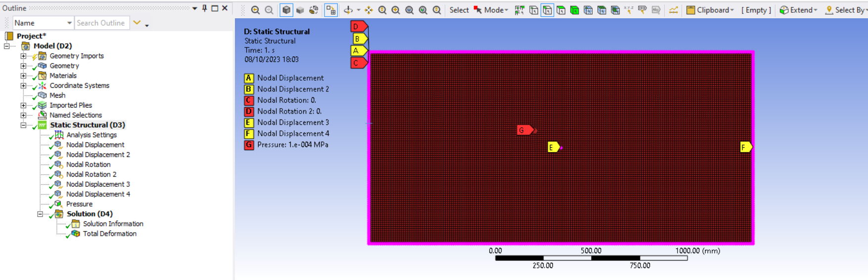Click the Toggle Magnifier Window icon
This screenshot has width=868, height=280.
[x=423, y=10]
